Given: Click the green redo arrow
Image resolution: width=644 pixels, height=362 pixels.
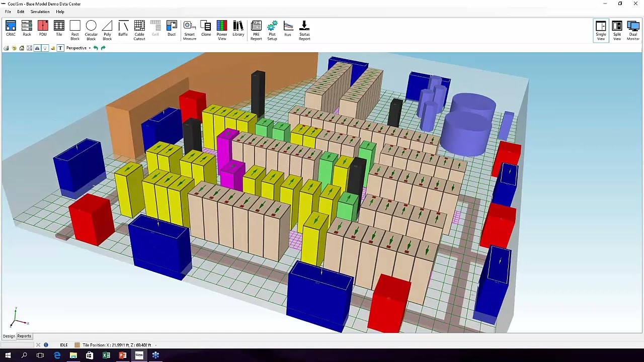Looking at the screenshot, I should 103,48.
